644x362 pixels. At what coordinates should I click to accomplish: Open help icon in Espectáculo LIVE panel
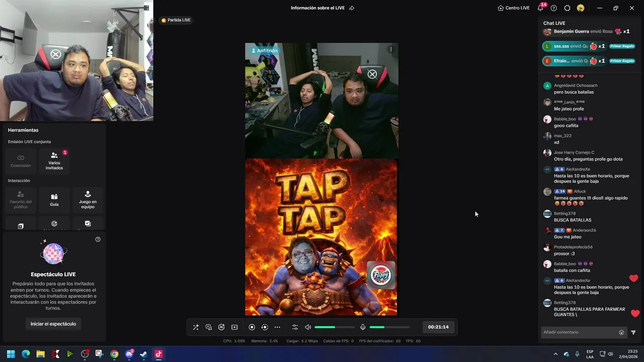[98, 239]
